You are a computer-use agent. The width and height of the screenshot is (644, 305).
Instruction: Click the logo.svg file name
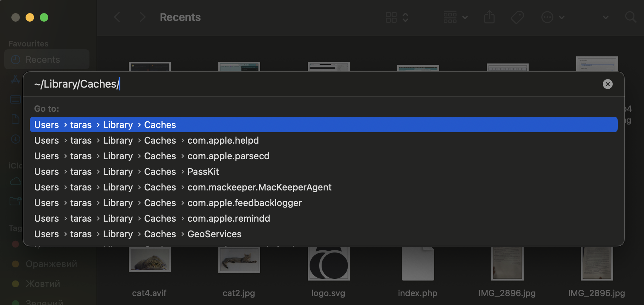click(328, 293)
